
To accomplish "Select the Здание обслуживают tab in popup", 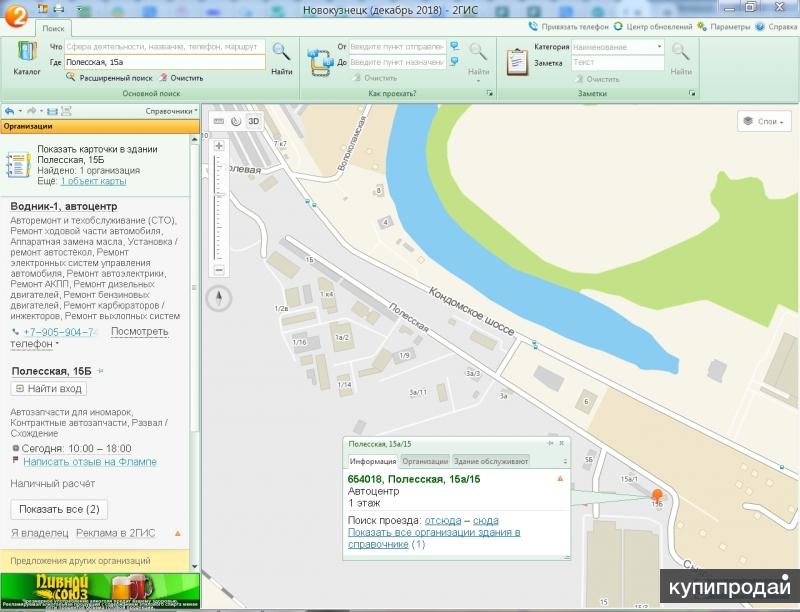I will 491,461.
